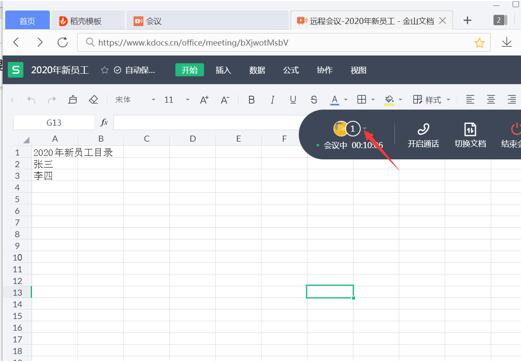The width and height of the screenshot is (521, 363).
Task: Select column D header
Action: click(192, 139)
